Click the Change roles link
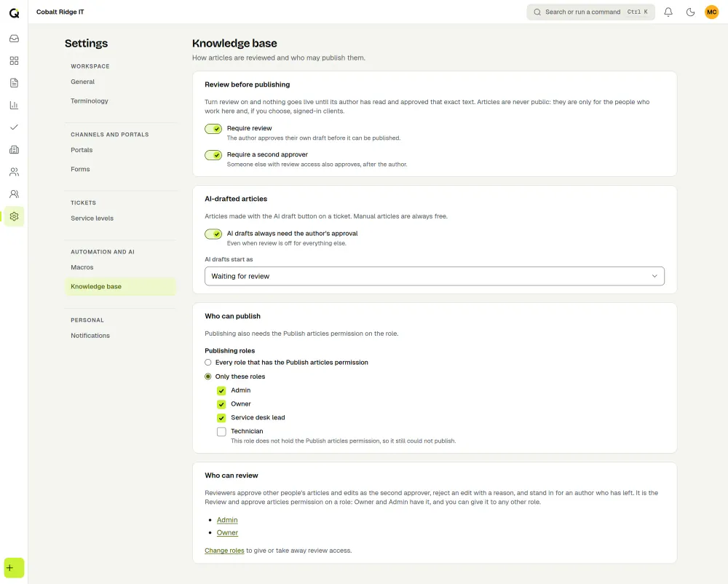The image size is (728, 584). [224, 551]
